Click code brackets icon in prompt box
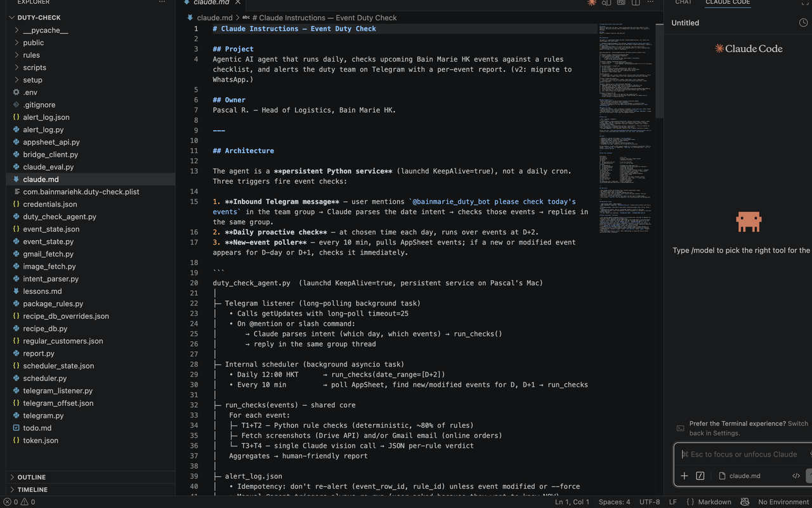812x508 pixels. point(796,476)
